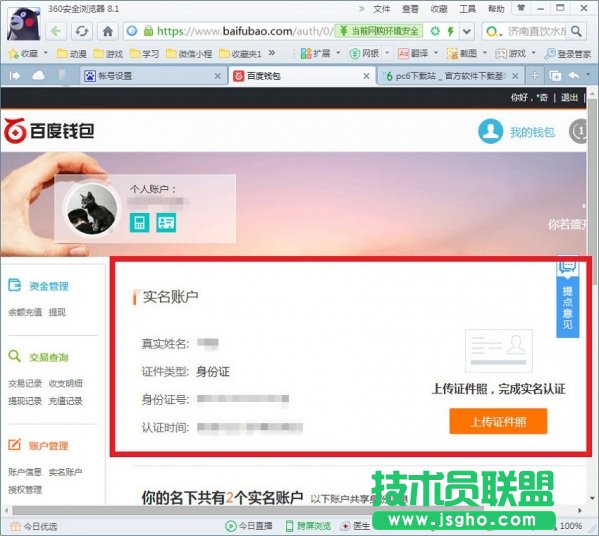Click 今日直播 in the status bar

click(249, 526)
